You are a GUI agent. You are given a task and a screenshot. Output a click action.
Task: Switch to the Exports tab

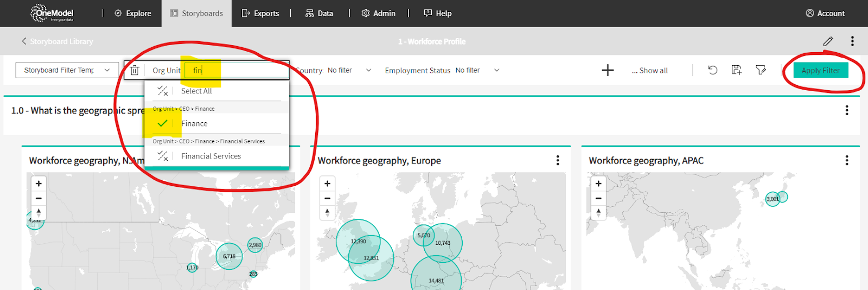260,14
